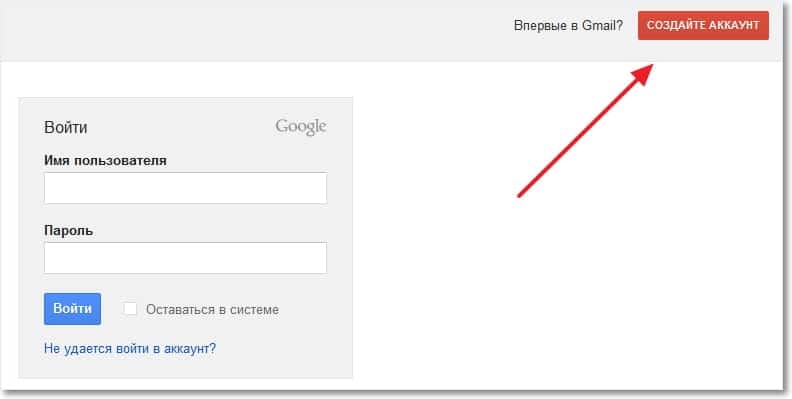Click the Войти heading of the form

[x=66, y=127]
